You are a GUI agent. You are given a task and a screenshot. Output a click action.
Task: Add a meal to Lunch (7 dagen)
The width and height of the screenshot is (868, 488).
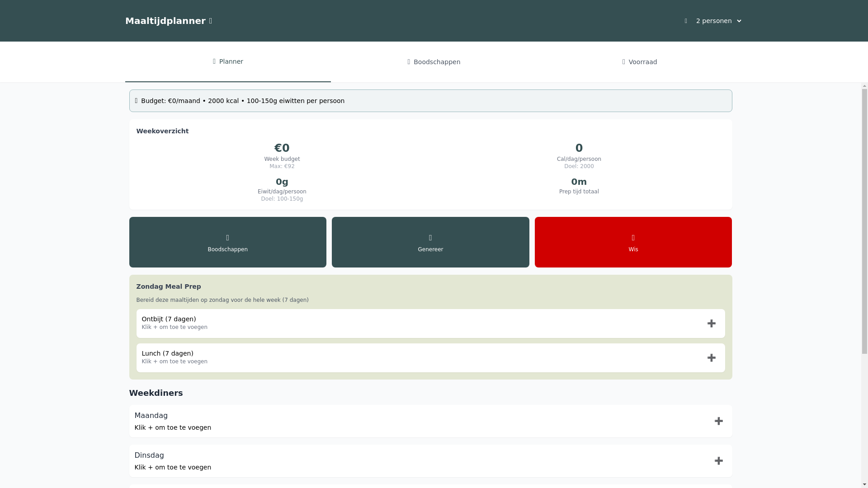tap(712, 358)
